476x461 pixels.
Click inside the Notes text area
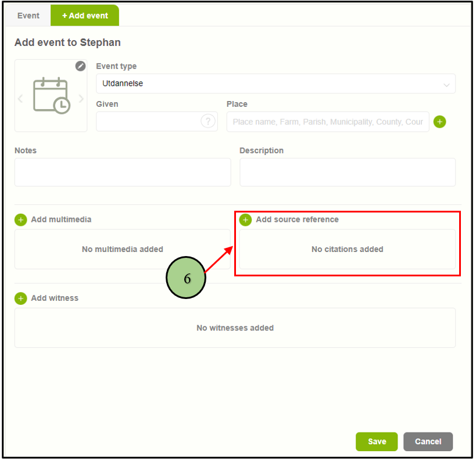coord(122,172)
